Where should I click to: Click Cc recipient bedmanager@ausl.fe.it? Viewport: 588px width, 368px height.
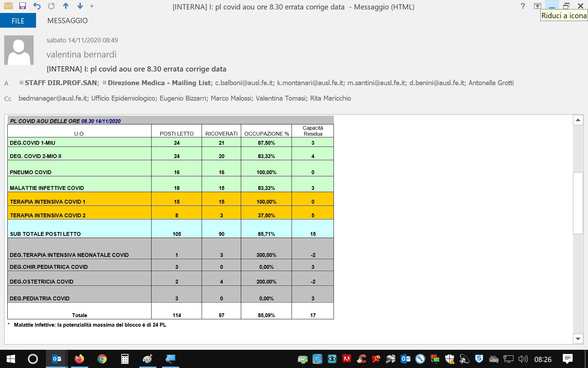coord(53,98)
